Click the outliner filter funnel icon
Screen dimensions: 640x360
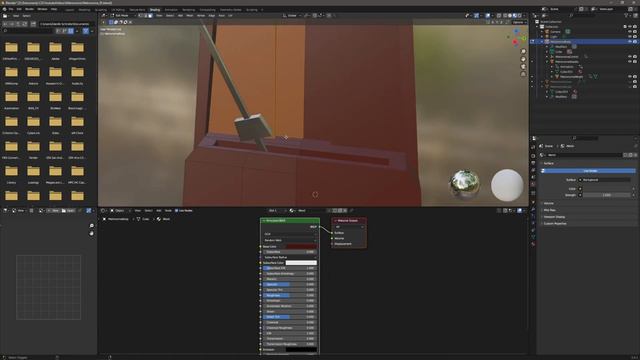(627, 16)
